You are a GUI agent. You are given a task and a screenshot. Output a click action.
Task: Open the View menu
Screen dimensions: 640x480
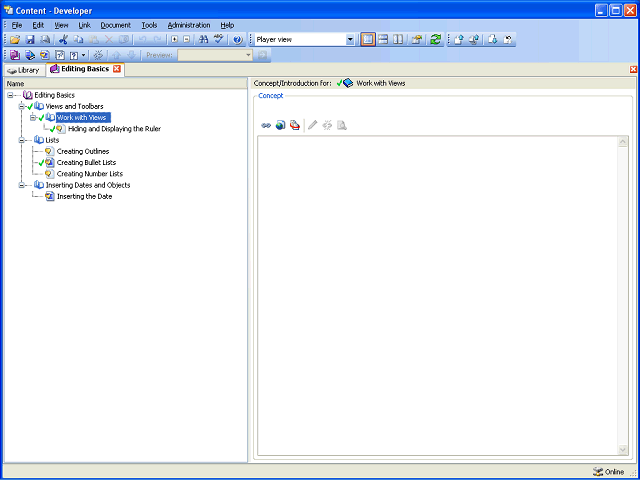click(61, 25)
